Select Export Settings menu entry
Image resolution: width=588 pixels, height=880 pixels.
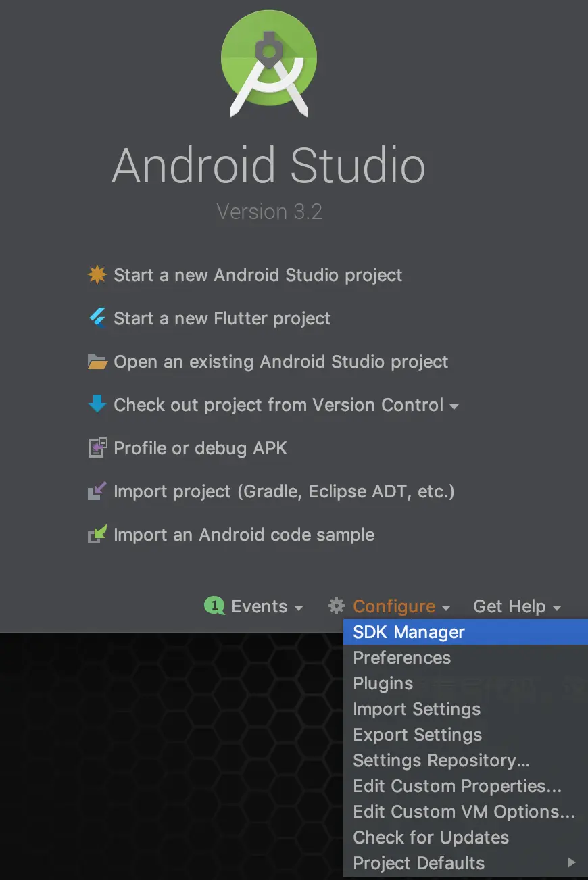pos(466,735)
